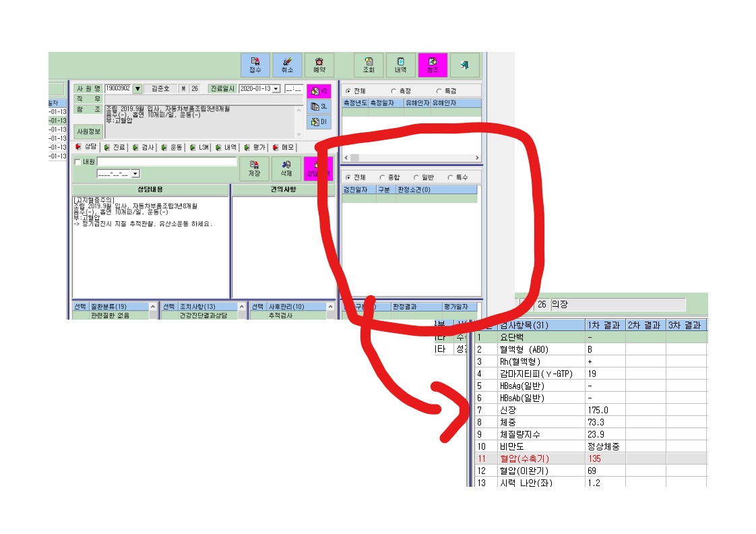Switch to the 검사 tab

(144, 147)
